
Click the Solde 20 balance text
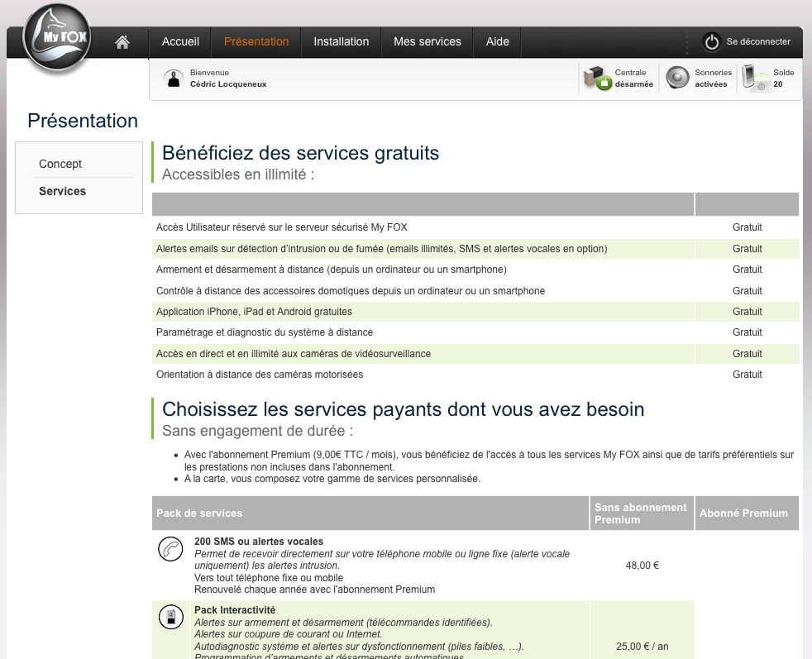784,79
